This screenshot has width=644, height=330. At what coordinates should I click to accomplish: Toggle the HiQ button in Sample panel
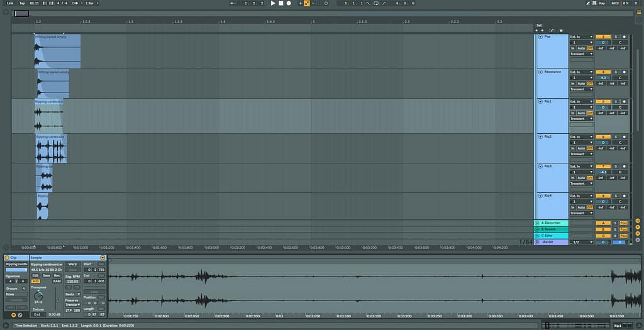[x=36, y=281]
